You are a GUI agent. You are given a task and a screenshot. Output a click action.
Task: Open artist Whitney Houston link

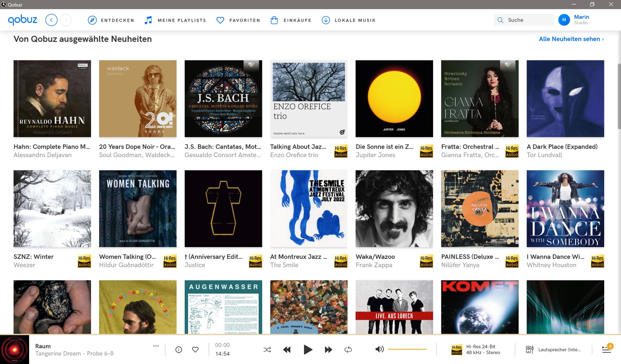click(551, 265)
